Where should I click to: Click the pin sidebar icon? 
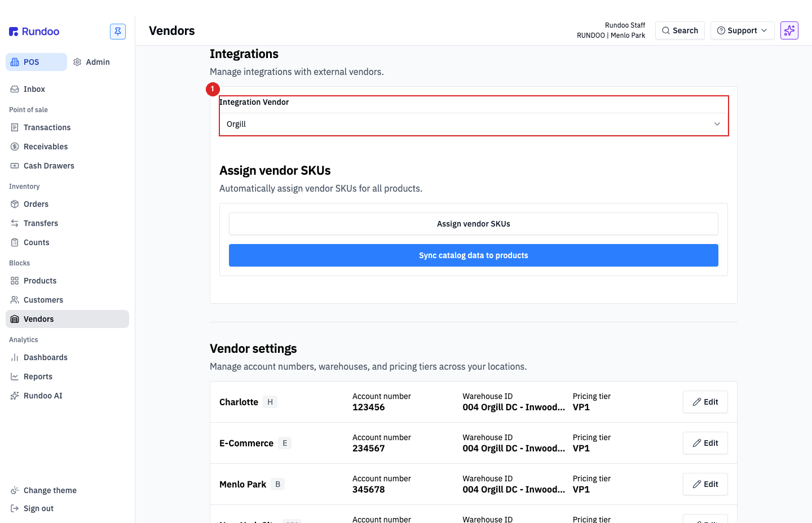(x=118, y=32)
